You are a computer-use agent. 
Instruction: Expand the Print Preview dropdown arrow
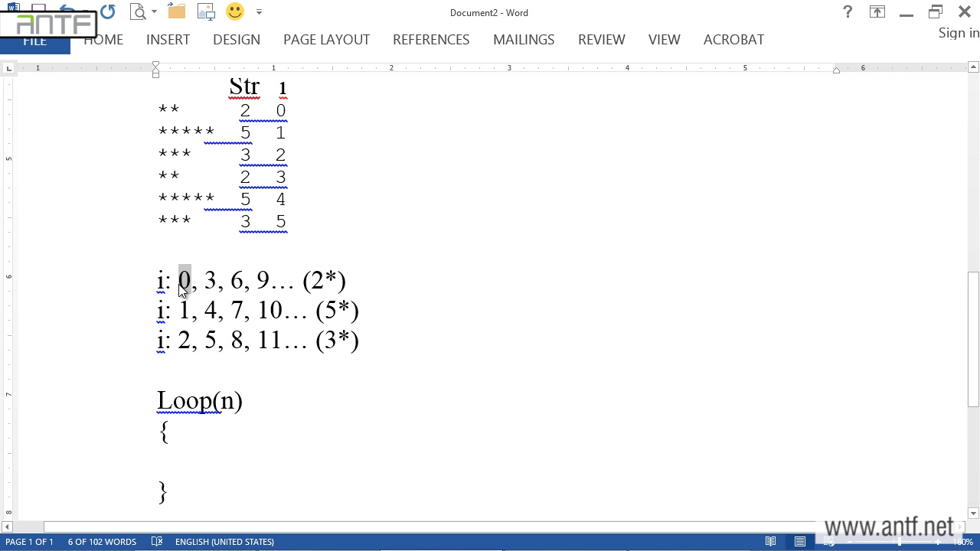pyautogui.click(x=154, y=12)
